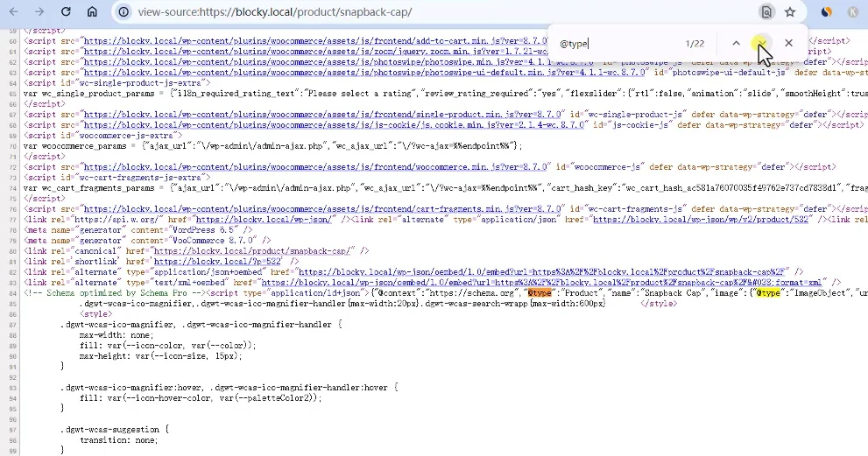Open the xml+oembed format=xml link
Image resolution: width=868 pixels, height=456 pixels.
(x=541, y=283)
